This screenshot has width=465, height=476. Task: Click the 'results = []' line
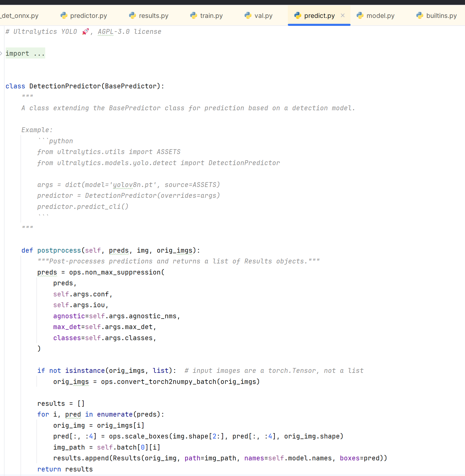[x=61, y=404]
